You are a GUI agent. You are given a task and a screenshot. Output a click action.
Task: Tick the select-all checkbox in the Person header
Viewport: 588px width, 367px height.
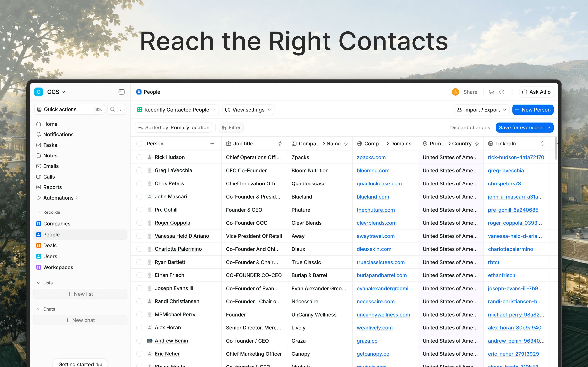click(x=139, y=143)
